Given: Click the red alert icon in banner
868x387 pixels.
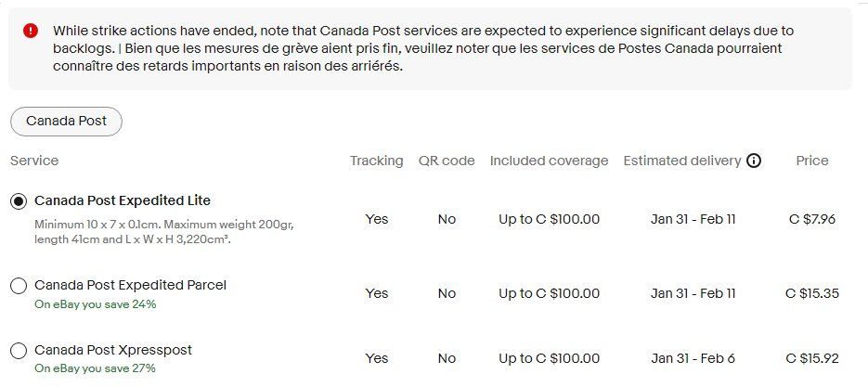Looking at the screenshot, I should (31, 31).
